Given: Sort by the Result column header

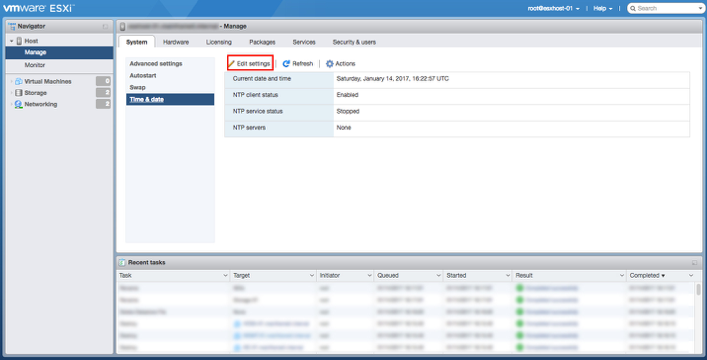Looking at the screenshot, I should pos(524,276).
